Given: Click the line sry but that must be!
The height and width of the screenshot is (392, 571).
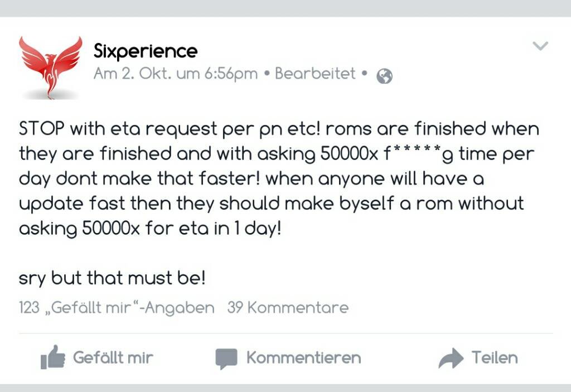Looking at the screenshot, I should coord(112,278).
